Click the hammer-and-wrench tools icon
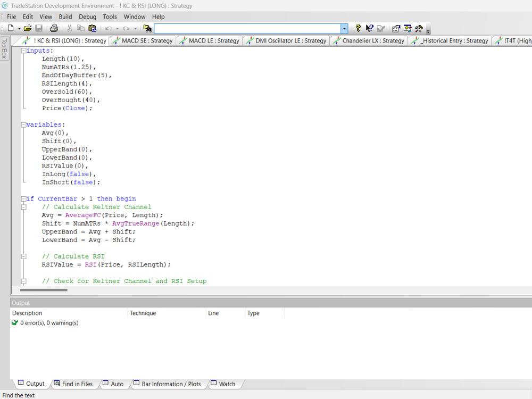Screen dimensions: 532x399 [x=418, y=28]
